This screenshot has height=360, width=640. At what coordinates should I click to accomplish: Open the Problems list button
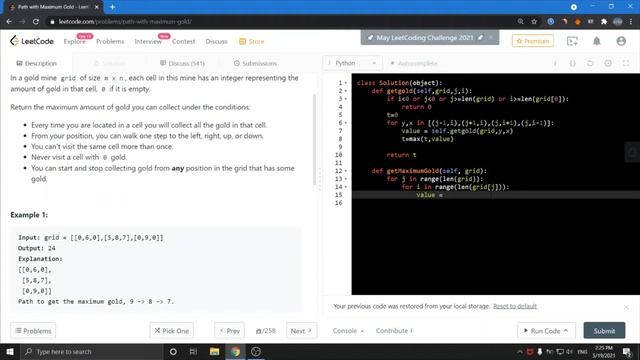click(x=33, y=331)
